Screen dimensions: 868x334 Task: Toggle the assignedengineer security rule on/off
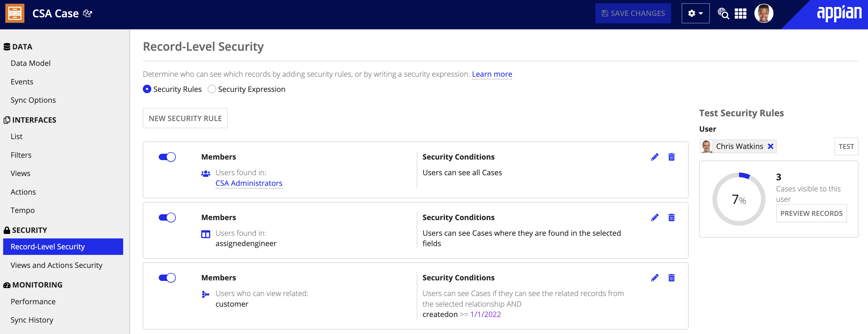[167, 217]
